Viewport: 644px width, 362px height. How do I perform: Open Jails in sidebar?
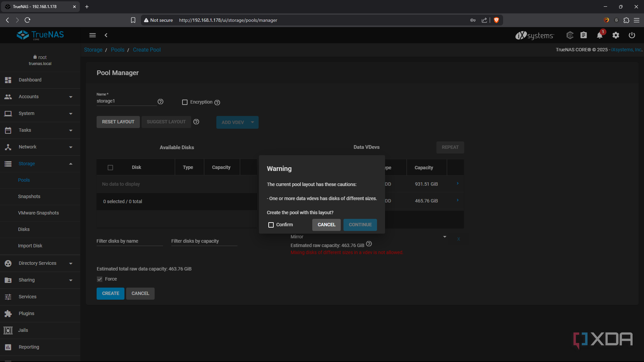click(40, 330)
